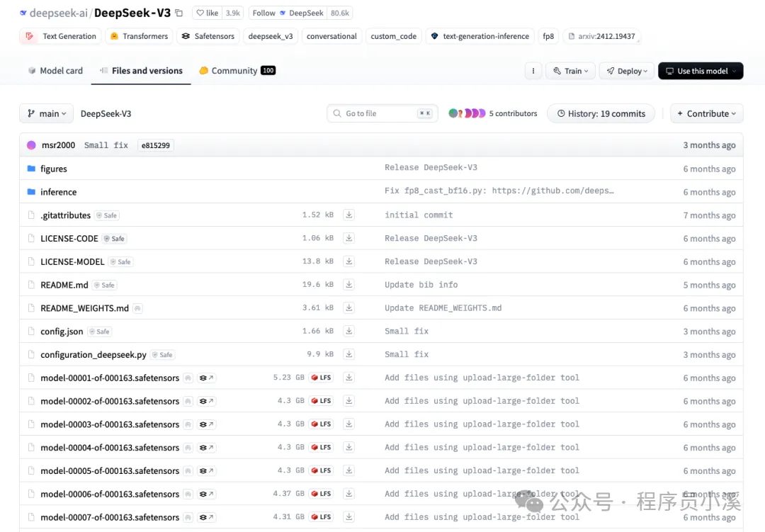The height and width of the screenshot is (532, 765).
Task: Filter by the Text Generation tag
Action: pyautogui.click(x=60, y=36)
